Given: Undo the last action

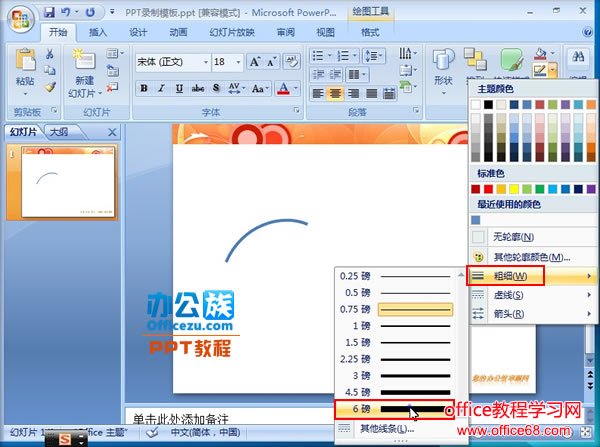Looking at the screenshot, I should point(65,12).
